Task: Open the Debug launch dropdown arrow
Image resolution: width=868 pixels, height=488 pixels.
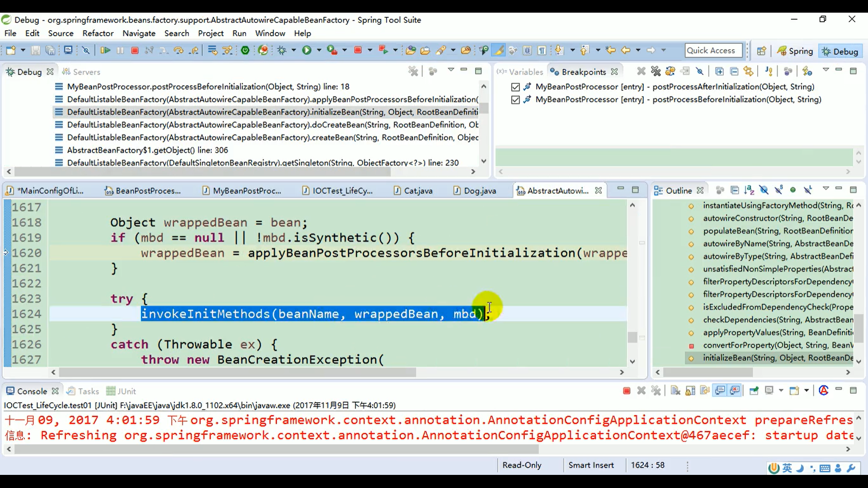Action: (x=293, y=51)
